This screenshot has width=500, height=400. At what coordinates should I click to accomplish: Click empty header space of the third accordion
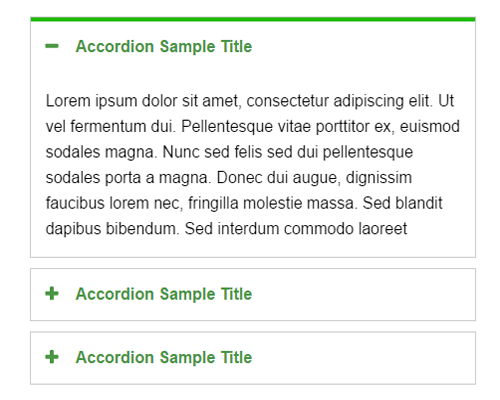point(363,358)
